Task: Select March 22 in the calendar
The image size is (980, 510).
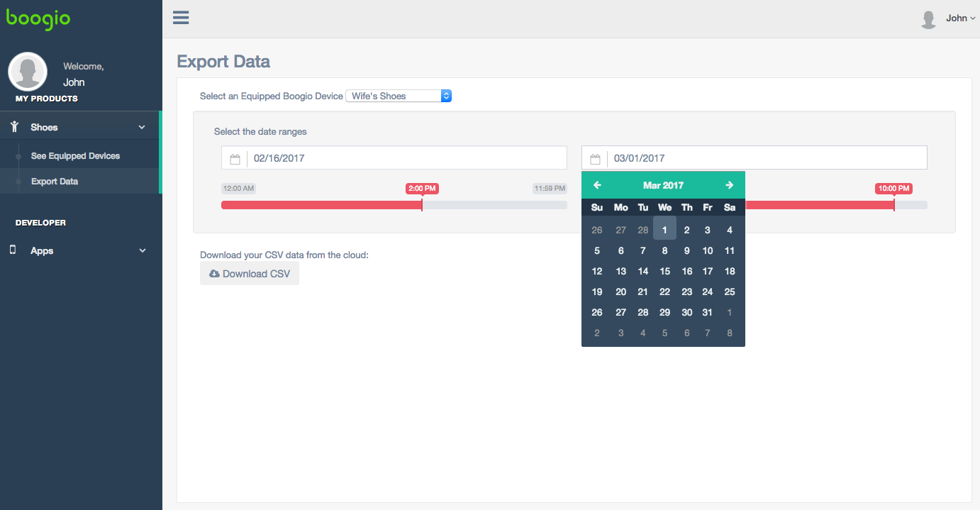Action: (x=664, y=292)
